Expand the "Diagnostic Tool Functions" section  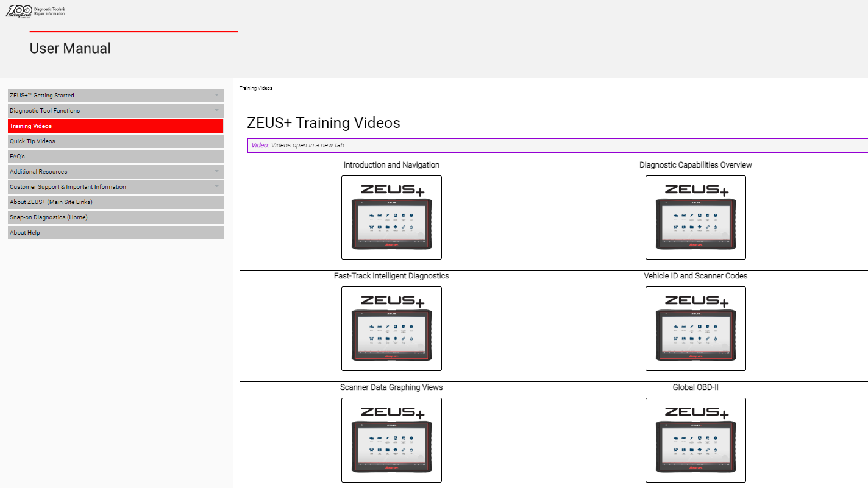pos(115,110)
